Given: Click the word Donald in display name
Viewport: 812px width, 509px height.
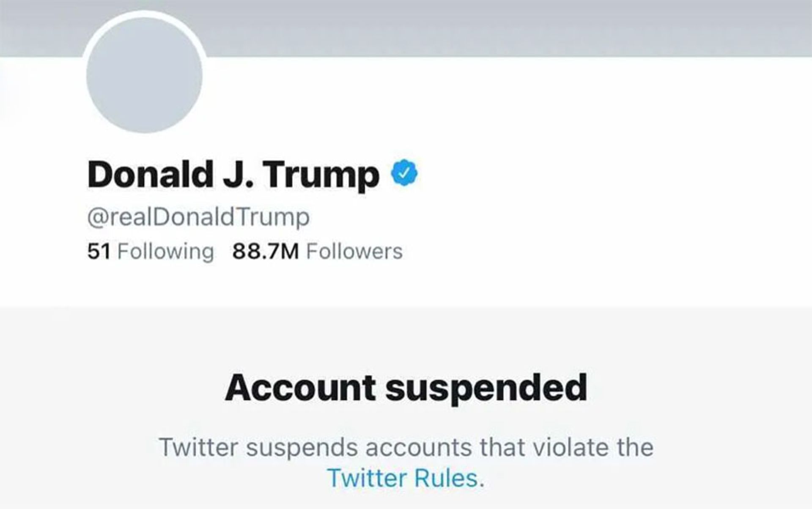Looking at the screenshot, I should coord(150,175).
